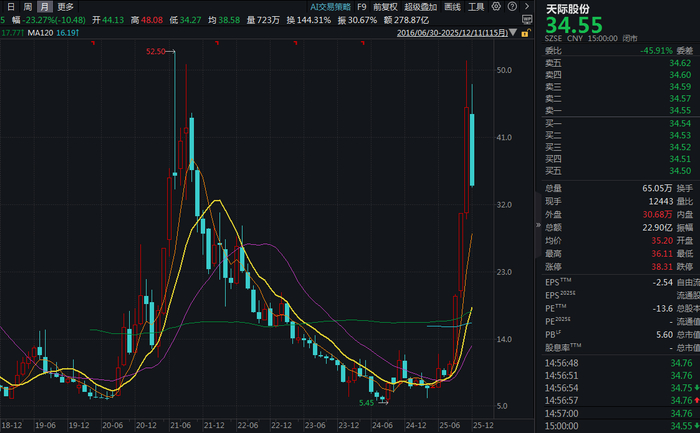The width and height of the screenshot is (700, 433).
Task: Click the high price 48.08
Action: click(152, 20)
